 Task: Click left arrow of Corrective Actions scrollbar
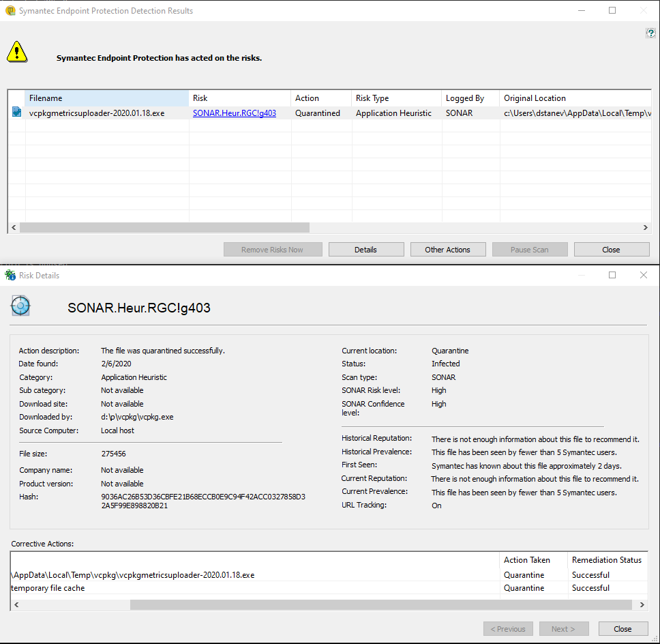click(x=16, y=605)
